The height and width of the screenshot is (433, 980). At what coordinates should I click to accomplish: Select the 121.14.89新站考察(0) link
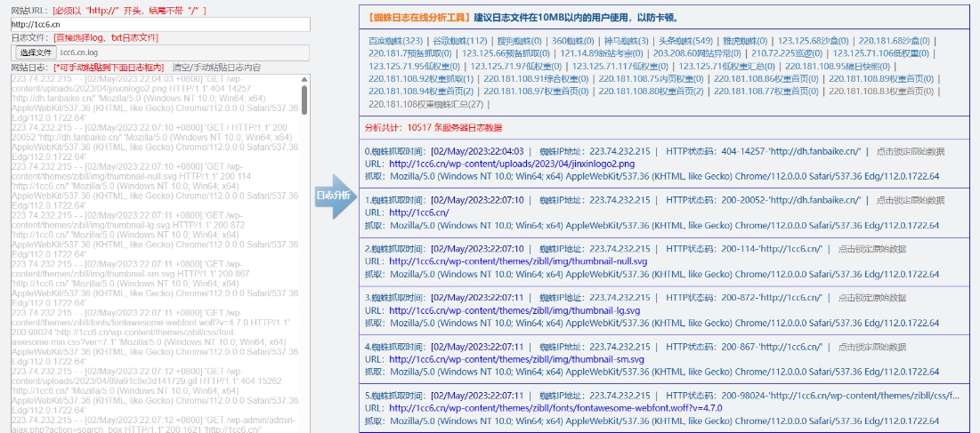click(601, 53)
